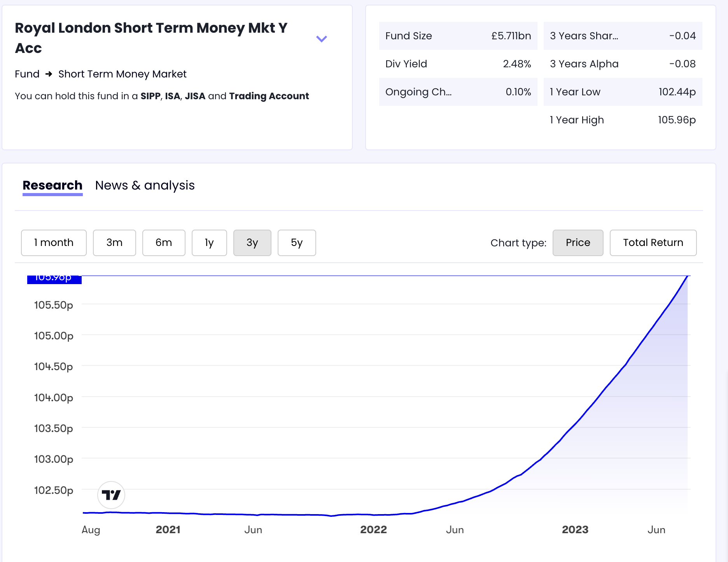728x562 pixels.
Task: Select the 3y chart range
Action: click(x=252, y=242)
